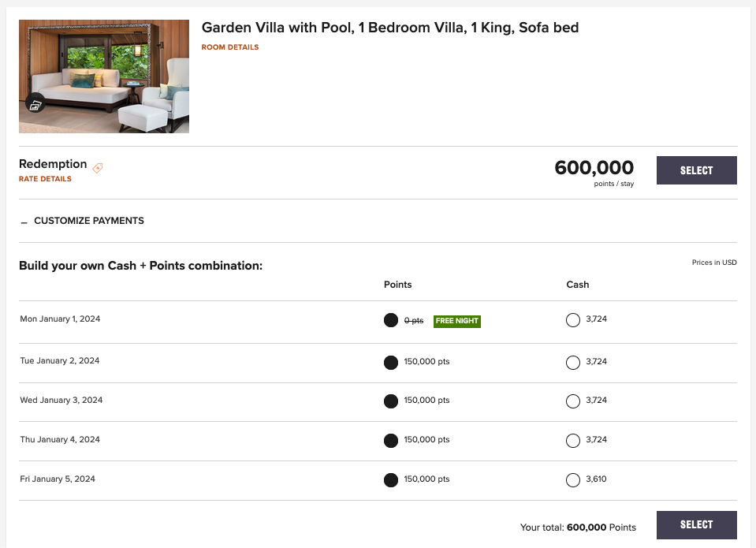Screen dimensions: 756x548
Task: Click the Points column header
Action: point(397,285)
